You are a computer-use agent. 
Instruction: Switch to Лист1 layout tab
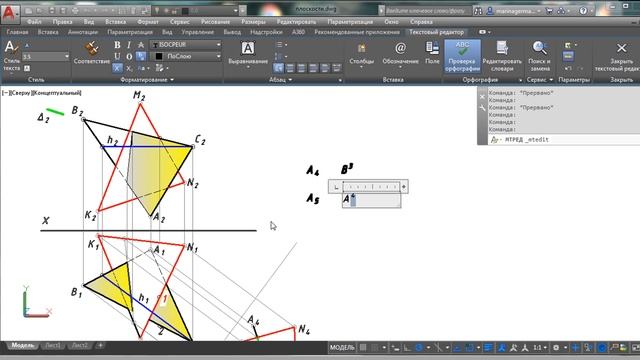pos(53,346)
